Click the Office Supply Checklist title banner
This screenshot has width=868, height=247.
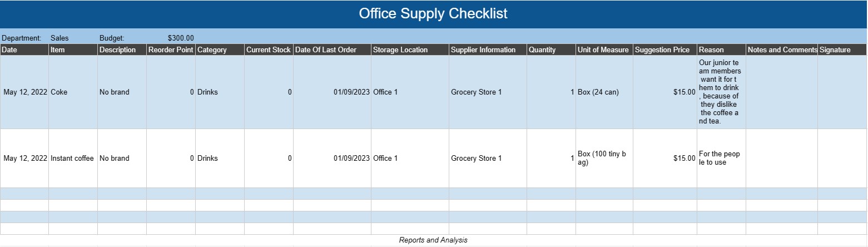433,14
